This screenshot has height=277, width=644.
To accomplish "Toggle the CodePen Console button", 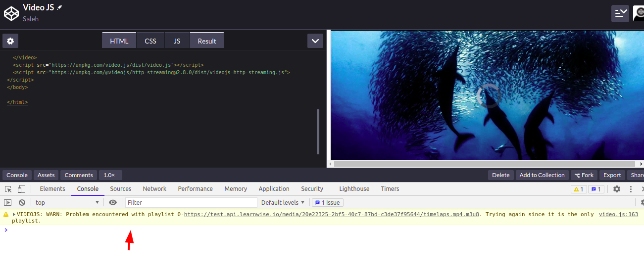I will [x=17, y=175].
